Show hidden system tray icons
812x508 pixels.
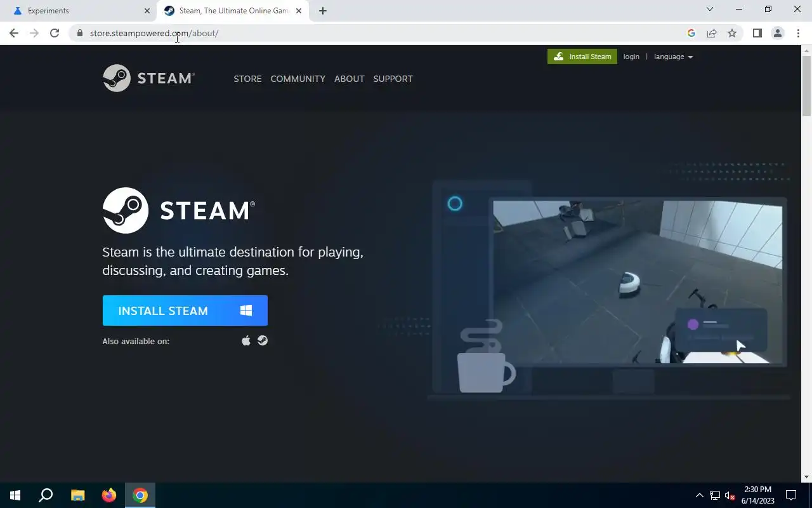coord(699,495)
